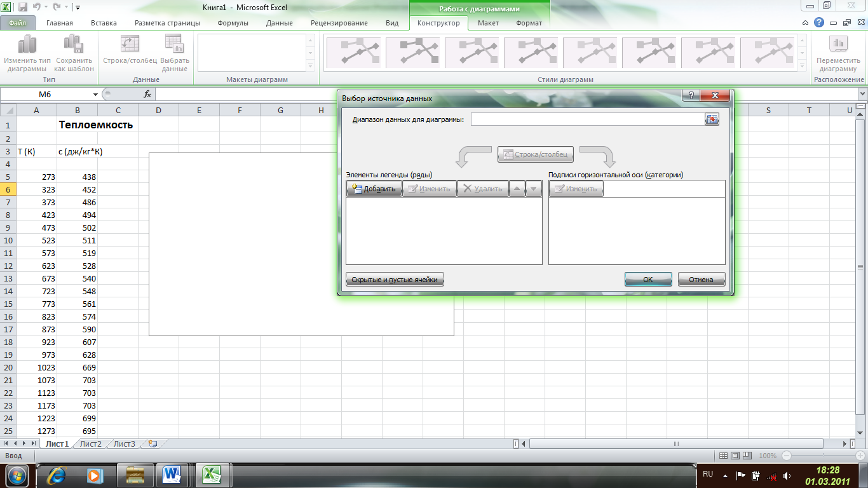
Task: Click the zoom slider in status bar
Action: (818, 456)
